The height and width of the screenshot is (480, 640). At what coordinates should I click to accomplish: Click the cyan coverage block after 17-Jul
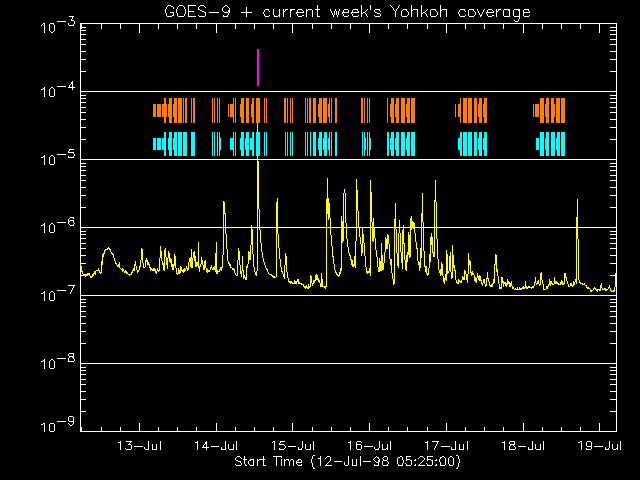click(472, 144)
